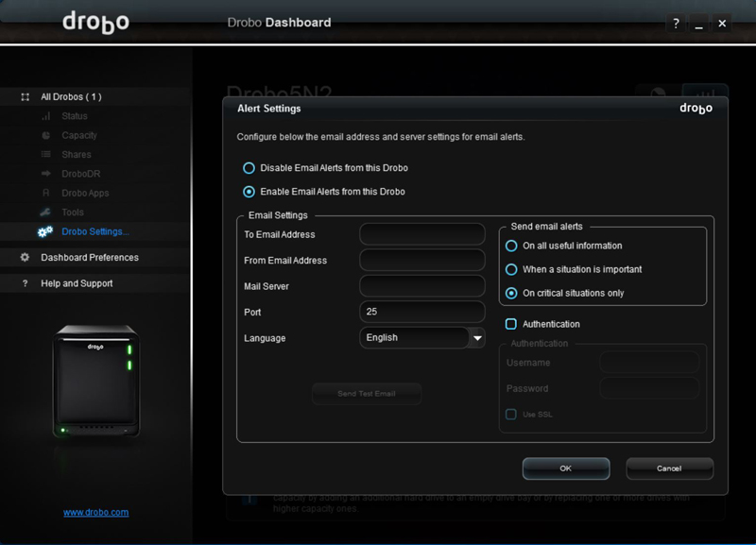Image resolution: width=756 pixels, height=545 pixels.
Task: Click the Tools wrench icon
Action: pos(45,213)
